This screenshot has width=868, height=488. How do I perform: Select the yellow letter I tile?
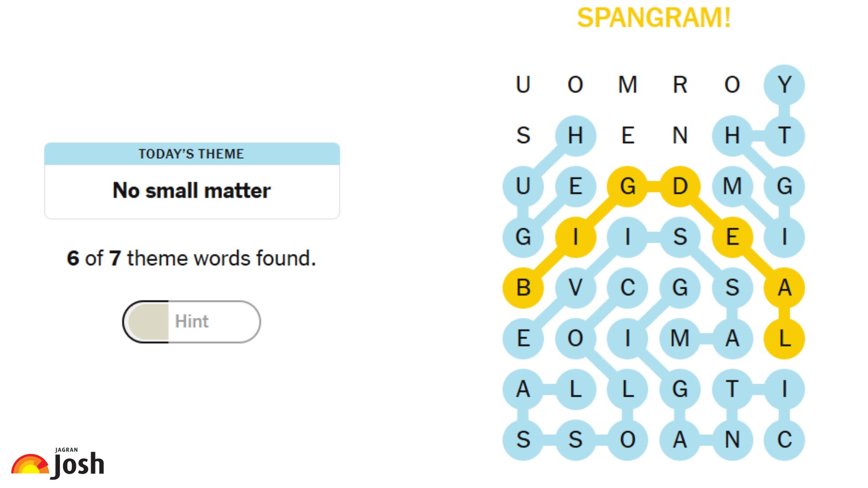(x=575, y=237)
